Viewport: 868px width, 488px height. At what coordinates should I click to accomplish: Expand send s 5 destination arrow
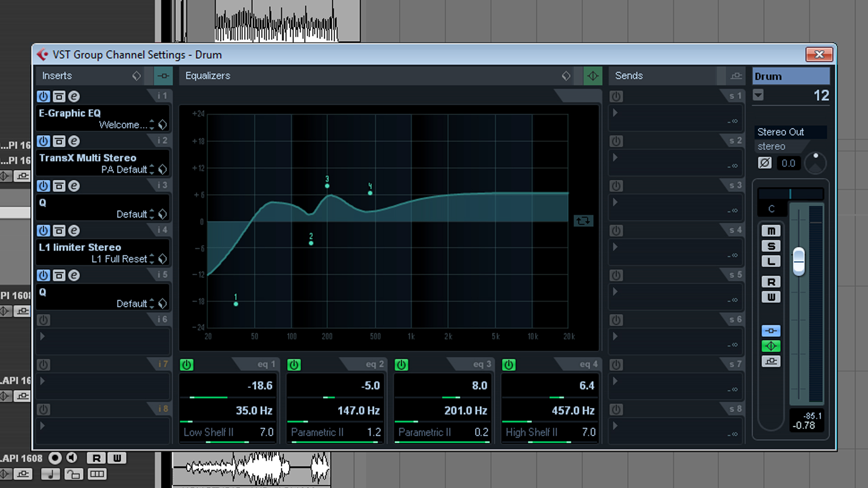tap(615, 291)
